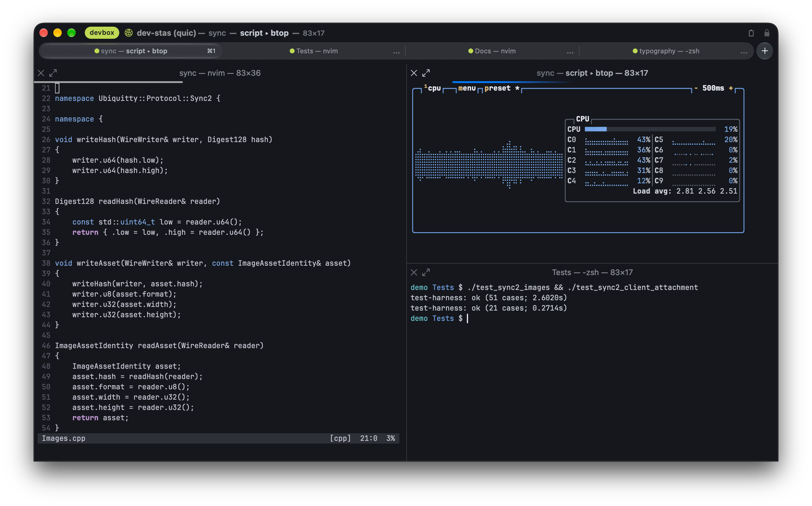Click line 38 writeAsset function definition
Screen dimensions: 812x506
click(203, 263)
